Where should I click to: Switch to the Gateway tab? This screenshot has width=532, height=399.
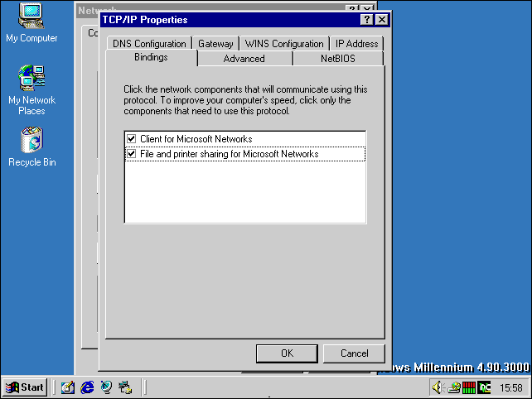[x=215, y=44]
